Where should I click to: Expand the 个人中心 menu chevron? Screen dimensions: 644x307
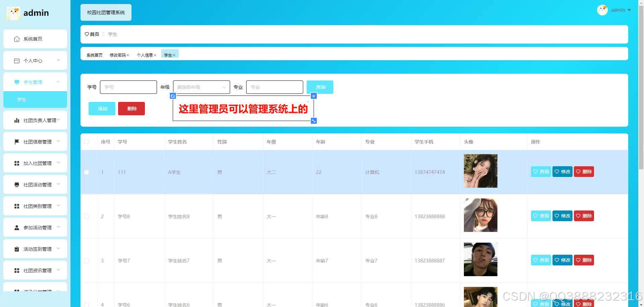(58, 60)
